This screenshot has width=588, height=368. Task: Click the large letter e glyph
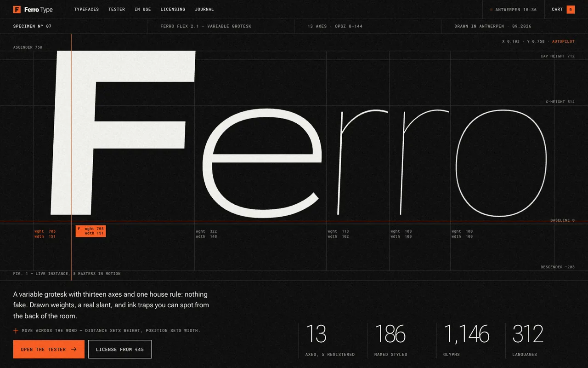tap(262, 163)
